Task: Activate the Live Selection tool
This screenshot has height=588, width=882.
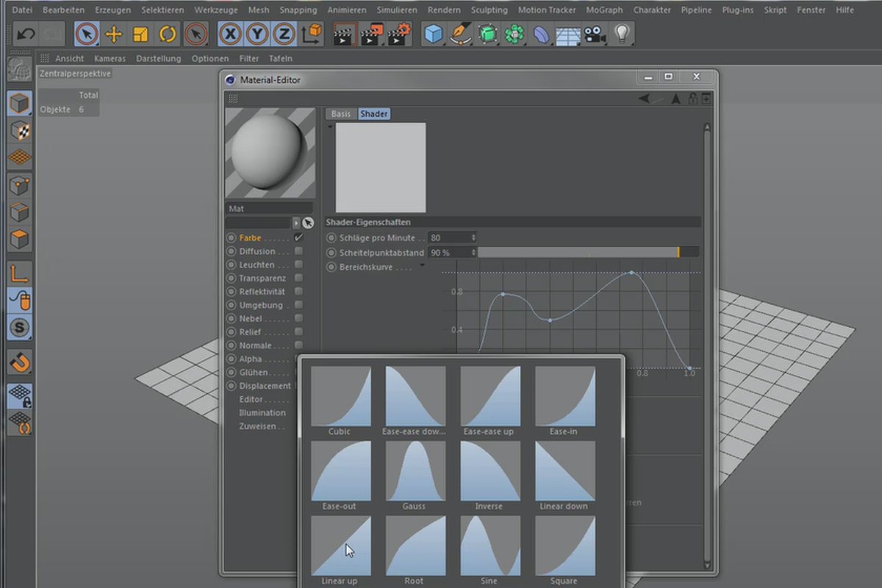Action: coord(87,34)
